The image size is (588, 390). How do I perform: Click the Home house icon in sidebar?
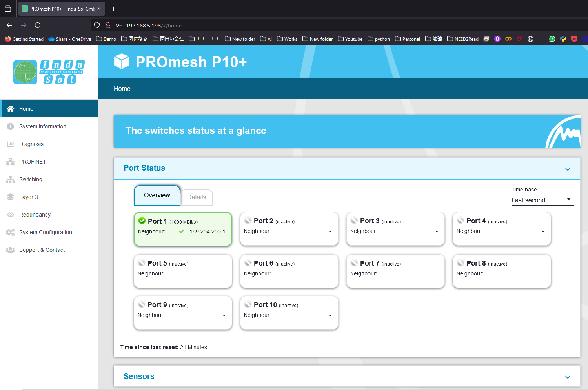click(x=11, y=109)
